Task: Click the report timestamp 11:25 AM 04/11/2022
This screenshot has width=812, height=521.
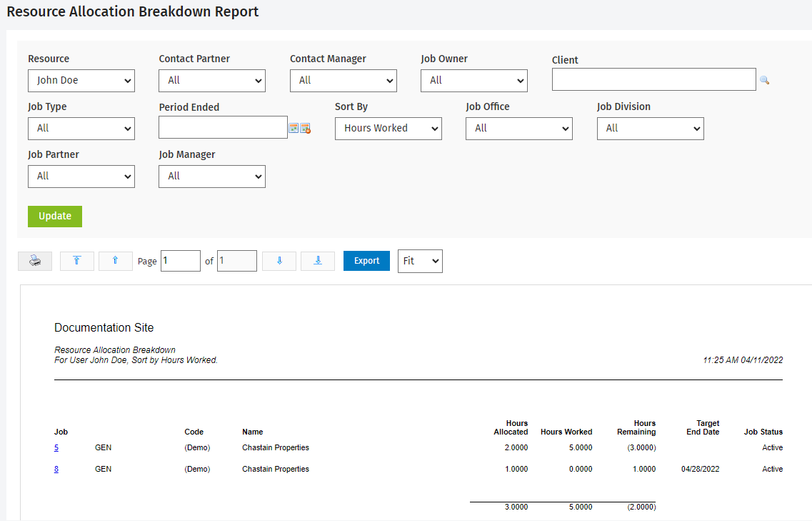Action: [743, 360]
